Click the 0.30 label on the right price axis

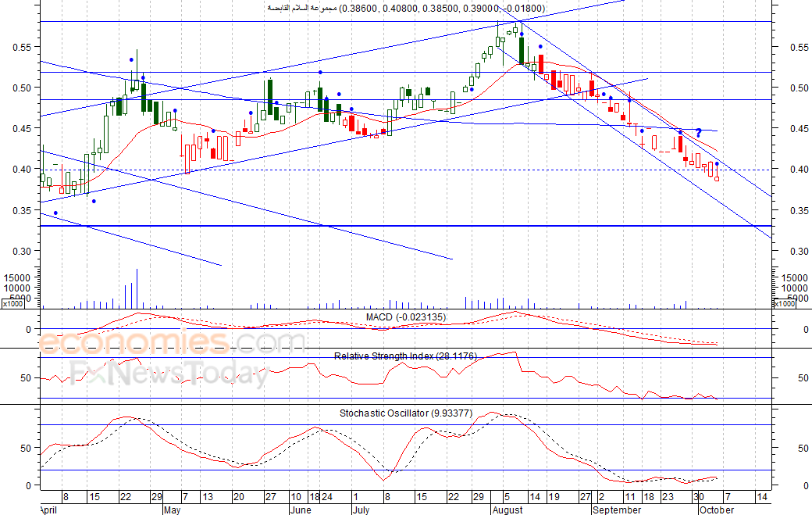pyautogui.click(x=799, y=252)
